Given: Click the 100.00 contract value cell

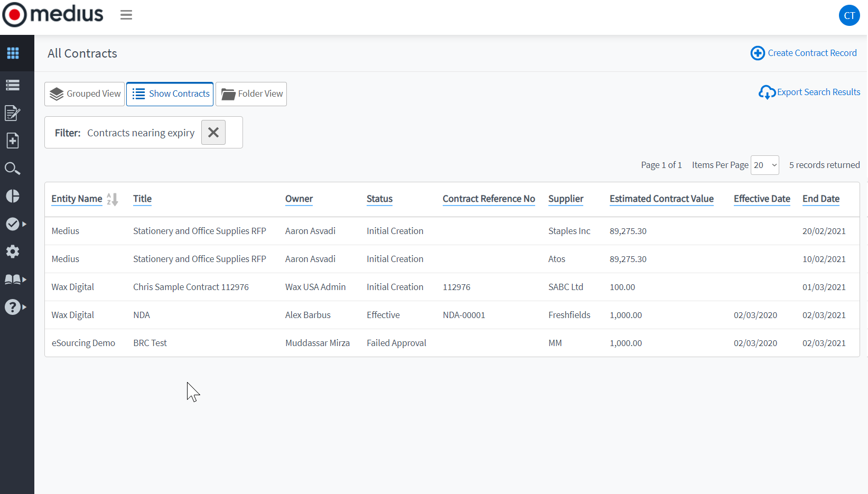Looking at the screenshot, I should click(622, 287).
